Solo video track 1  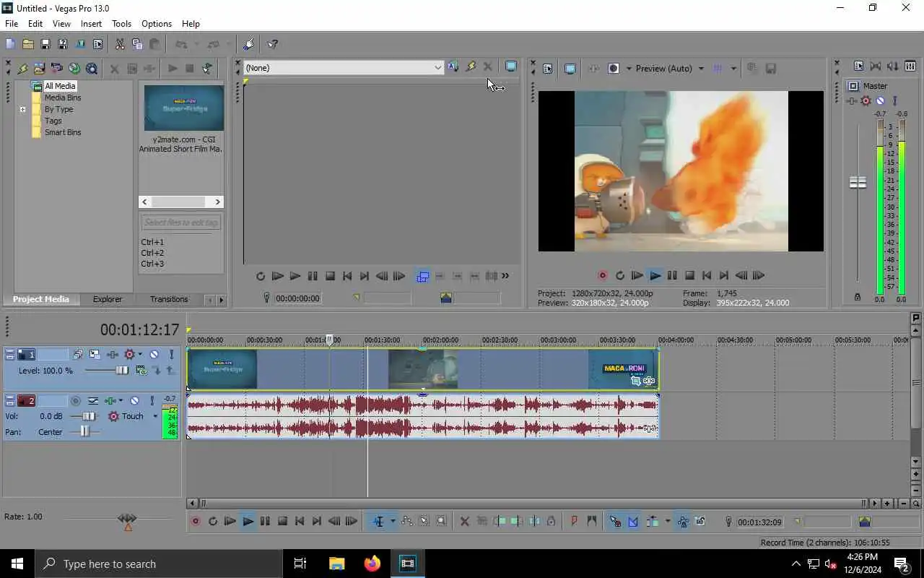pyautogui.click(x=171, y=354)
